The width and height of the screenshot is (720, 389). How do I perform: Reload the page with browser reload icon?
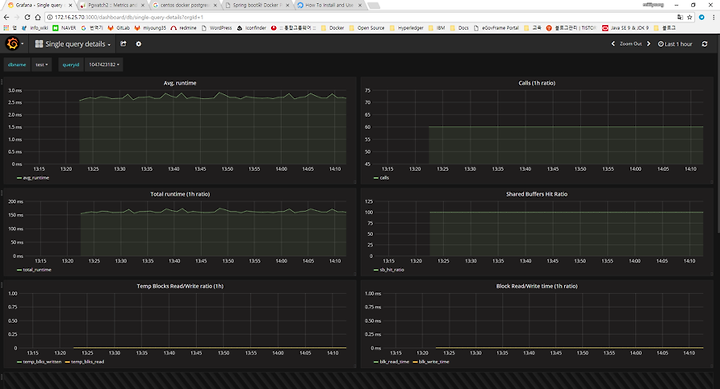(27, 17)
